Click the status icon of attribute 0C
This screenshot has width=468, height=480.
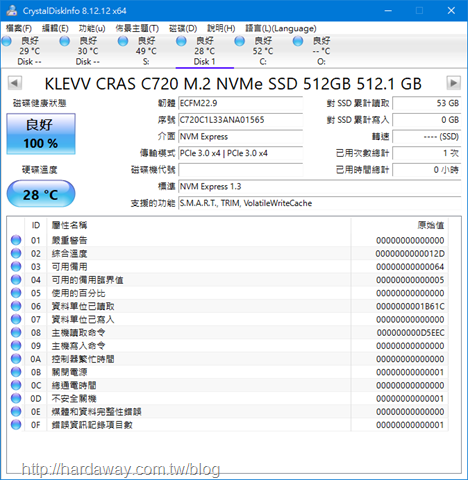pos(16,385)
